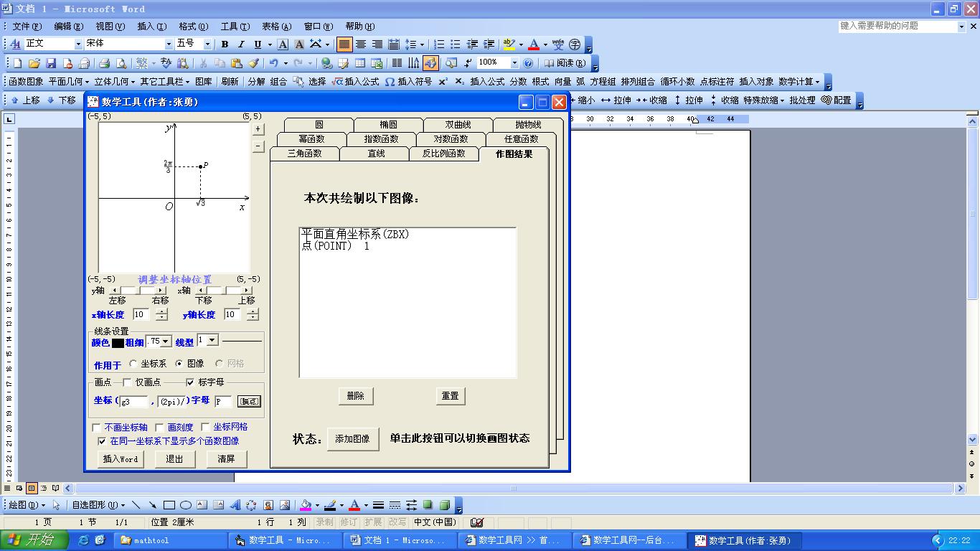Click the font color icon in formatting toolbar
The width and height of the screenshot is (980, 551).
pos(533,44)
